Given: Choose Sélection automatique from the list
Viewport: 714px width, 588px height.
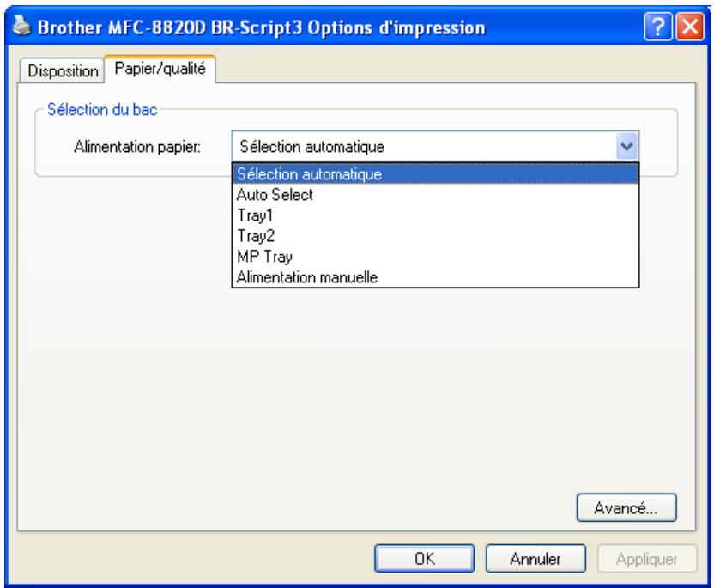Looking at the screenshot, I should pyautogui.click(x=435, y=174).
